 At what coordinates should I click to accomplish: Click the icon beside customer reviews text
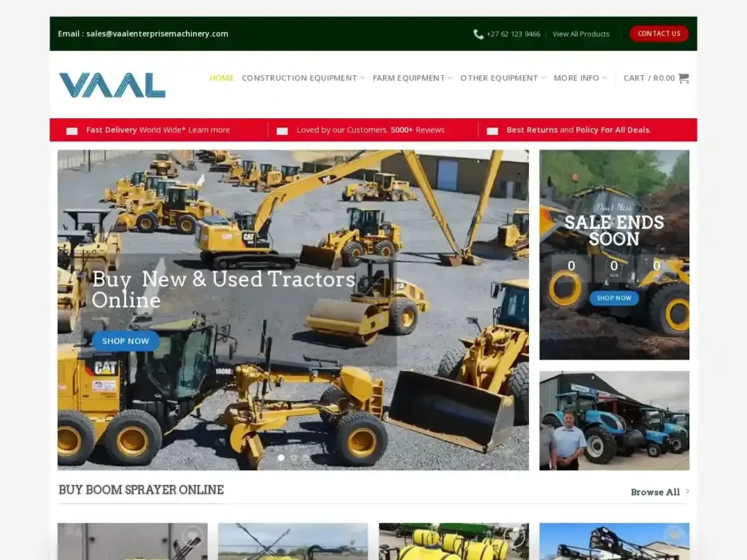click(x=282, y=131)
